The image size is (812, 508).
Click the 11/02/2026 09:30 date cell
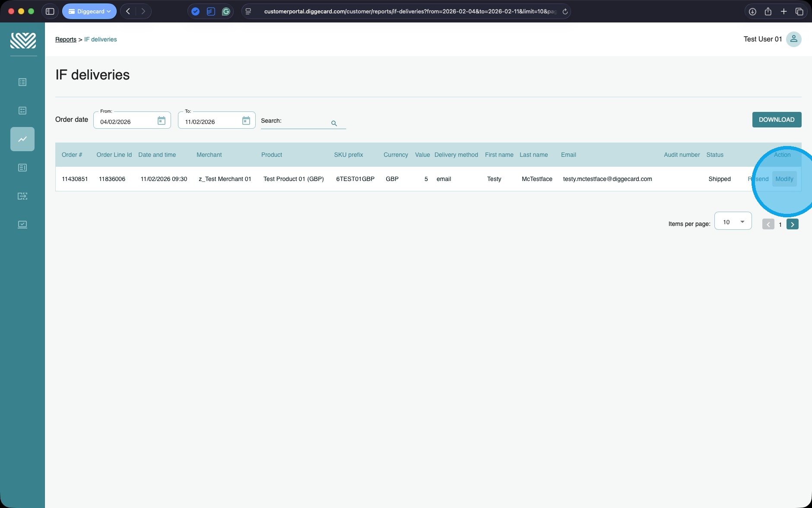(164, 179)
